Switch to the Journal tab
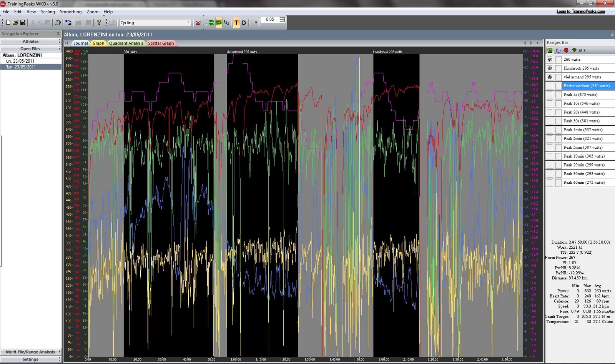The height and width of the screenshot is (364, 615). (x=81, y=43)
